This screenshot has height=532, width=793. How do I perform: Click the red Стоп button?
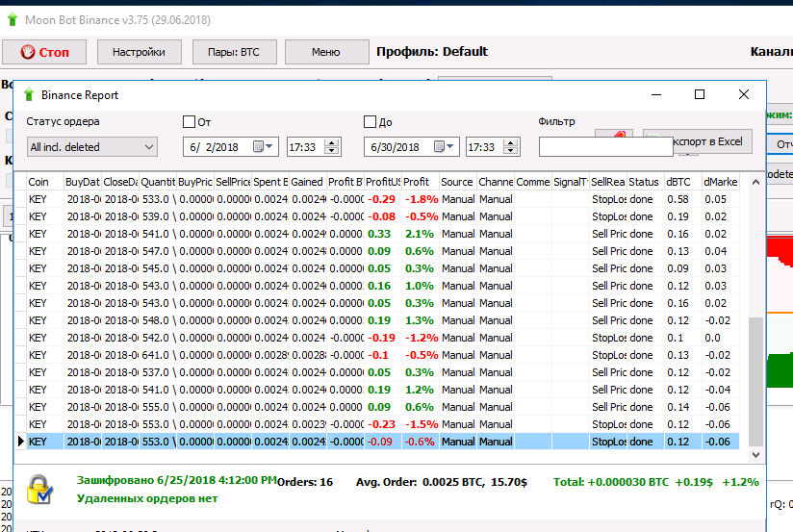pyautogui.click(x=44, y=52)
